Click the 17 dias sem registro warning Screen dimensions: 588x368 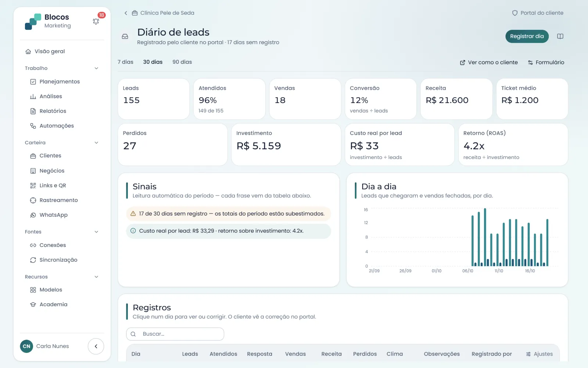coord(229,214)
